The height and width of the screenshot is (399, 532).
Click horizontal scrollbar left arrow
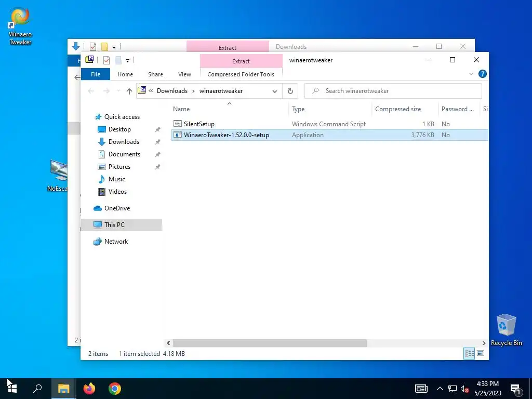168,343
